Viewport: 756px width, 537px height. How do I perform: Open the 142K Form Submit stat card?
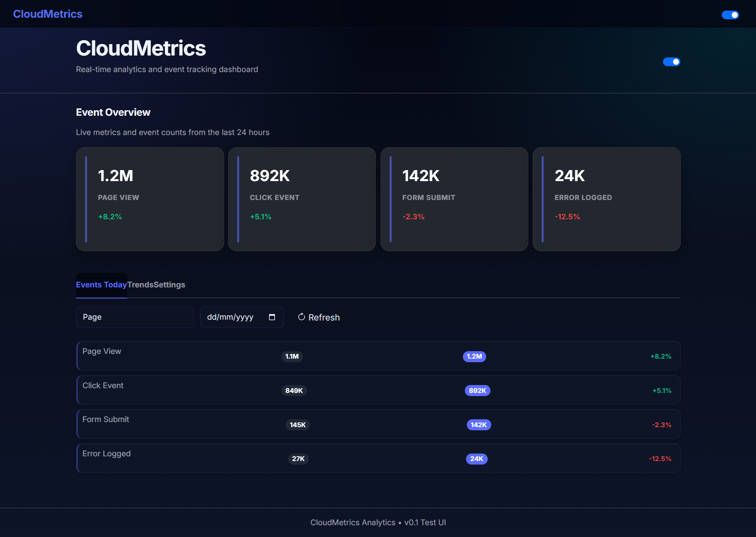454,199
